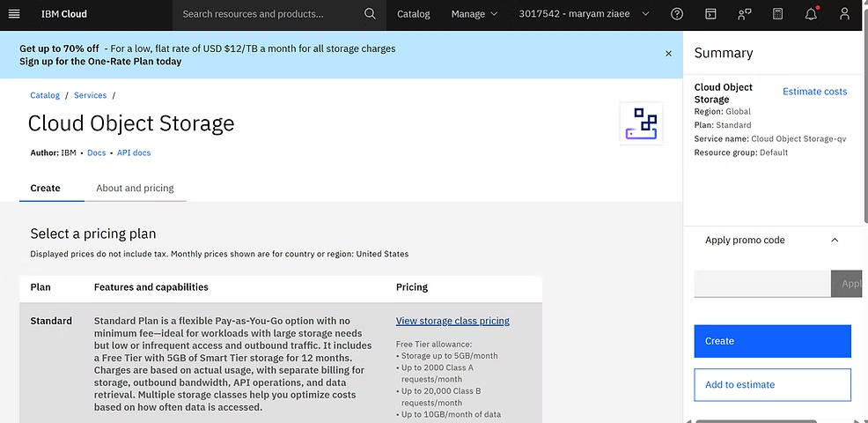Screen dimensions: 868x423
Task: Click the Pricing column header
Action: tap(412, 287)
